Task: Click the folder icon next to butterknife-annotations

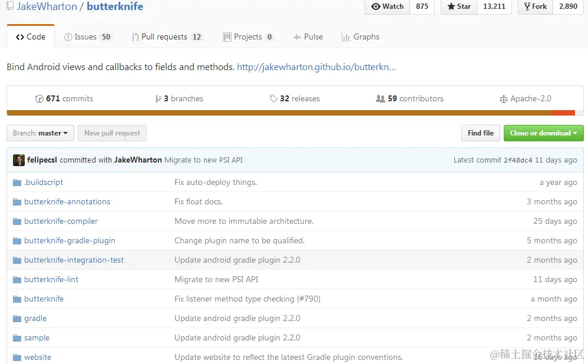Action: coord(17,202)
